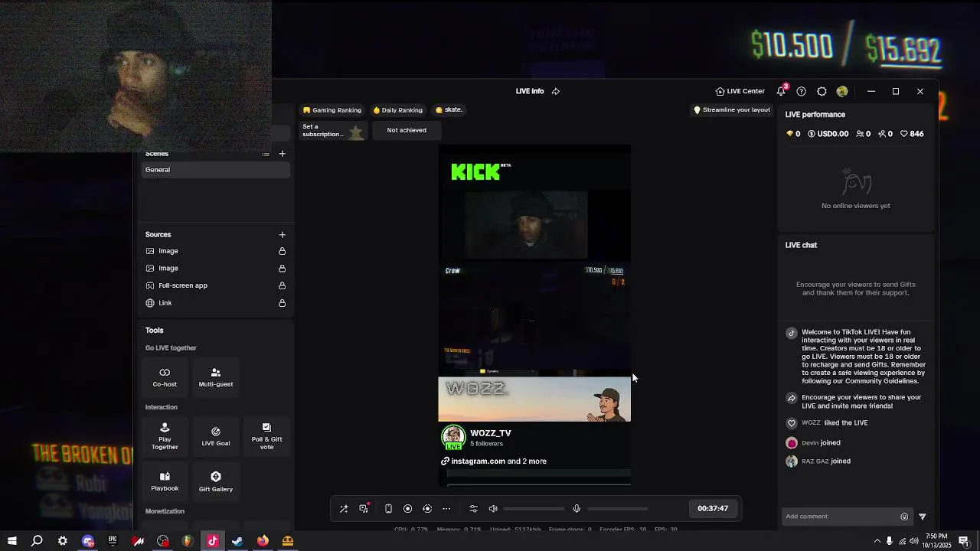
Task: Click TikTok LIVE Studio taskbar icon
Action: click(213, 541)
